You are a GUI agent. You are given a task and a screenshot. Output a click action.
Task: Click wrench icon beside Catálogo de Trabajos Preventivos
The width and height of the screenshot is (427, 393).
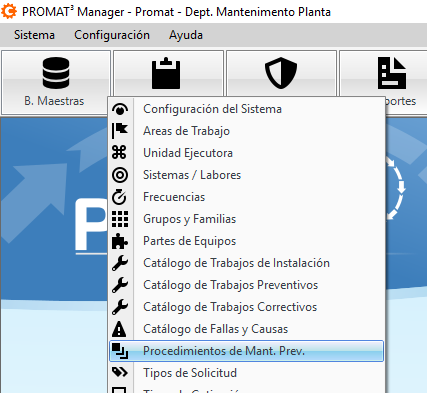(120, 285)
